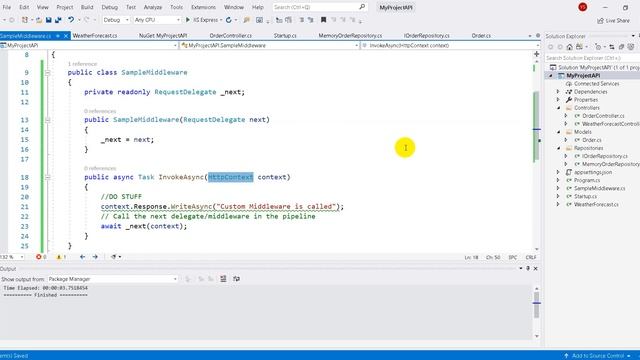Open the Build menu

(x=87, y=7)
